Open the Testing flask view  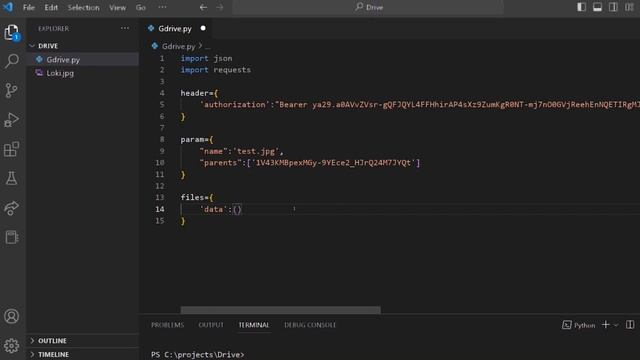click(x=11, y=178)
